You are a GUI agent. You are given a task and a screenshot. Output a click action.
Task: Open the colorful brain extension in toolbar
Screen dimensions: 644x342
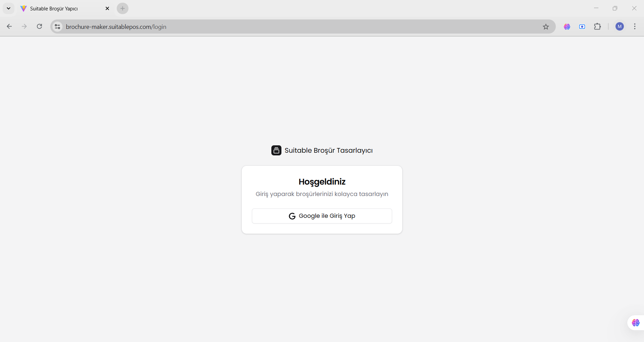click(x=567, y=27)
